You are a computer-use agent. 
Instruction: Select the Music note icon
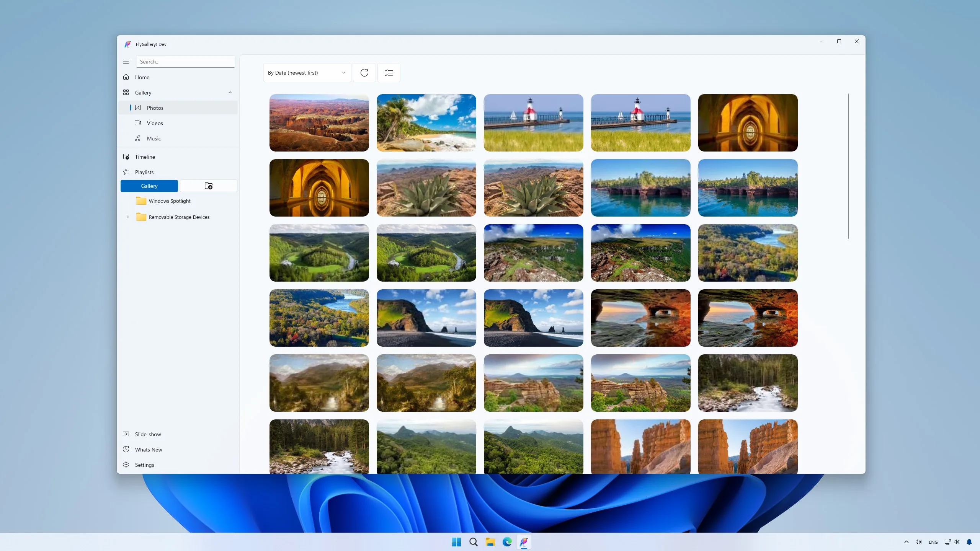click(x=138, y=139)
